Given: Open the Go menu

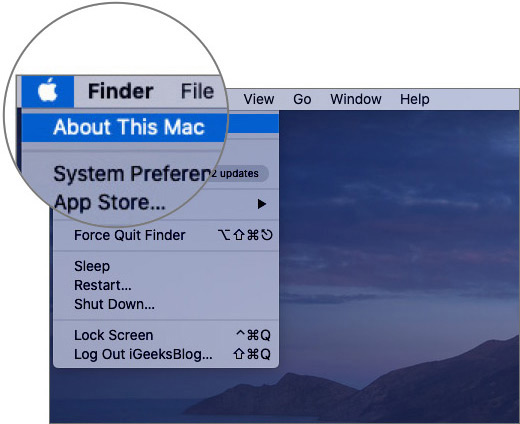Looking at the screenshot, I should [x=302, y=99].
